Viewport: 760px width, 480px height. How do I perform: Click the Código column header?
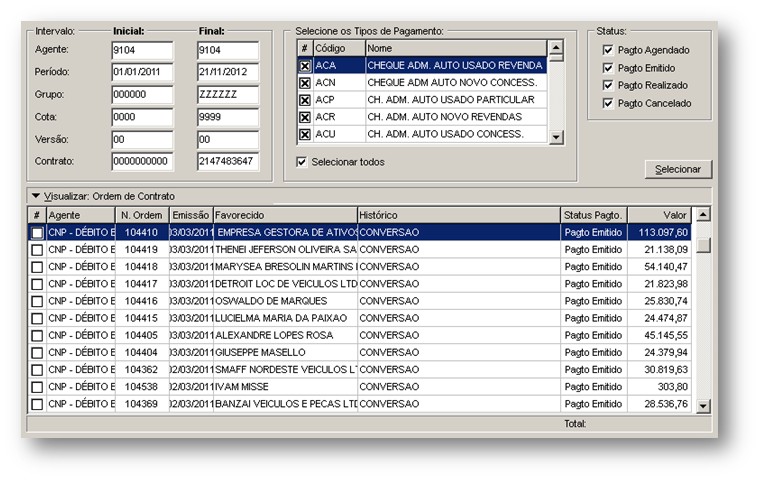click(x=339, y=48)
